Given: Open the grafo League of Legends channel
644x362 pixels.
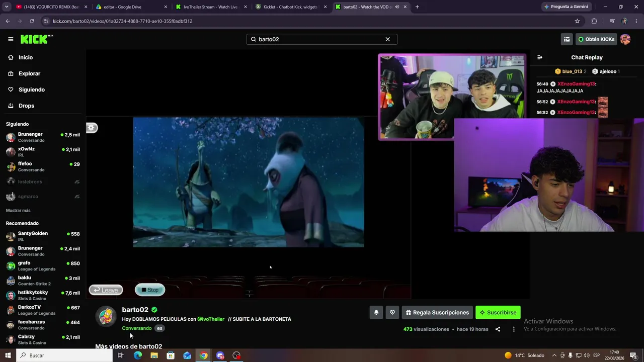Looking at the screenshot, I should (43, 265).
